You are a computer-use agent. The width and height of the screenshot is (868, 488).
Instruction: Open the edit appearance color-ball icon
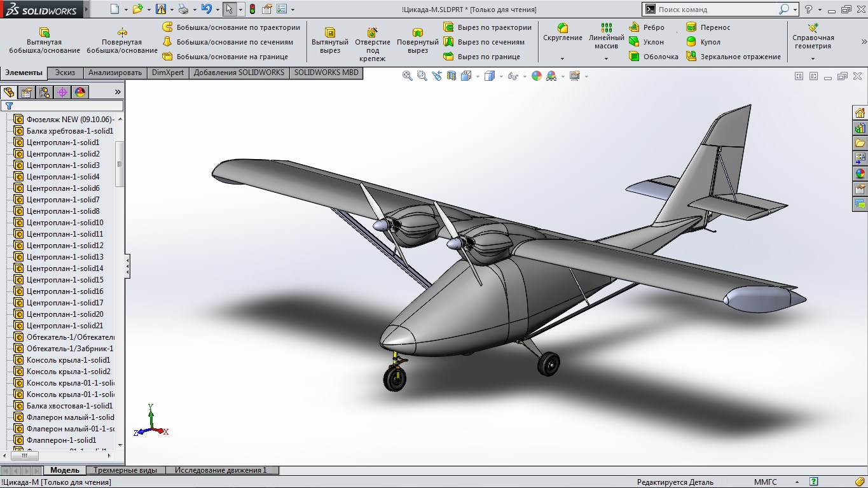537,76
